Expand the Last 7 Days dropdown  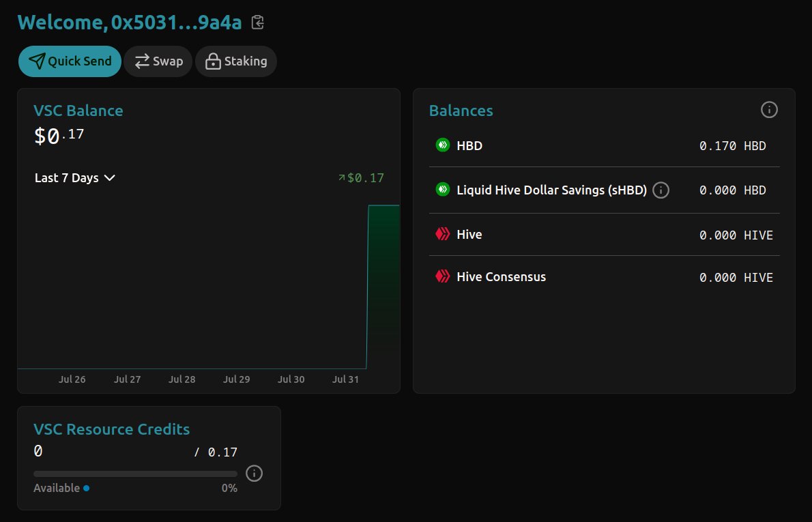(x=74, y=177)
